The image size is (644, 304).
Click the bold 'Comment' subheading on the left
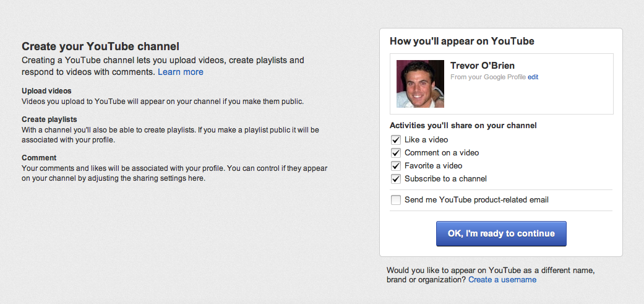(x=39, y=158)
